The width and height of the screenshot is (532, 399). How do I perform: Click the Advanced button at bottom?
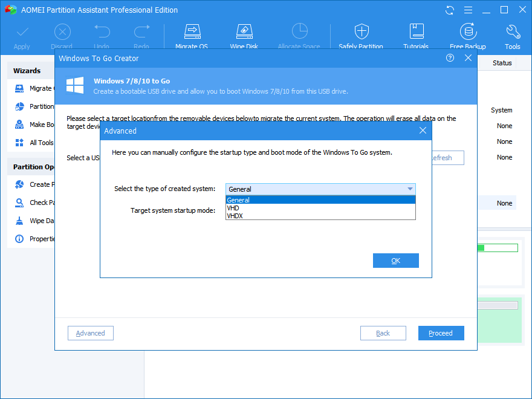click(91, 333)
